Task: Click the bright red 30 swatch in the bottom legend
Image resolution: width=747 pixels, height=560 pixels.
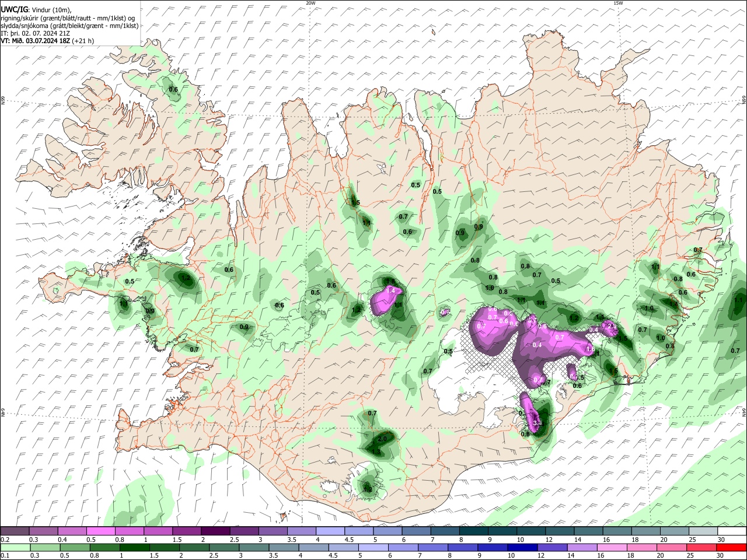Action: (x=731, y=548)
